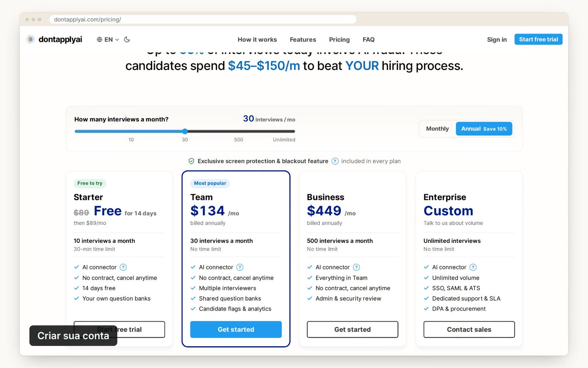Screen dimensions: 588x368
Task: Click the dontapplyai logo icon
Action: click(x=31, y=39)
